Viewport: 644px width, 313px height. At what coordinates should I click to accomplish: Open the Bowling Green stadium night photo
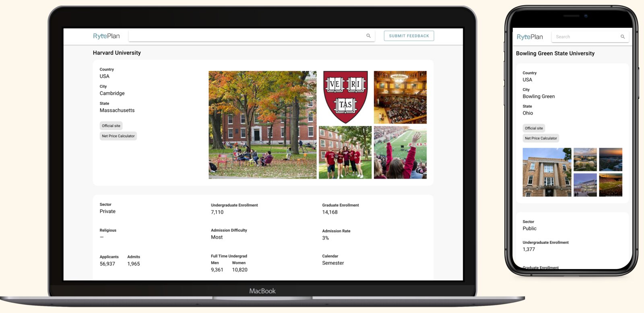(611, 185)
